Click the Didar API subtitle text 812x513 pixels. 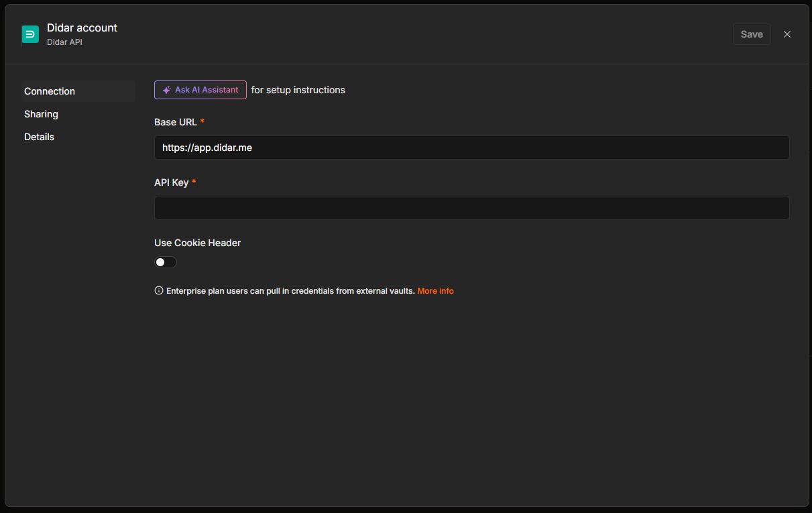64,42
